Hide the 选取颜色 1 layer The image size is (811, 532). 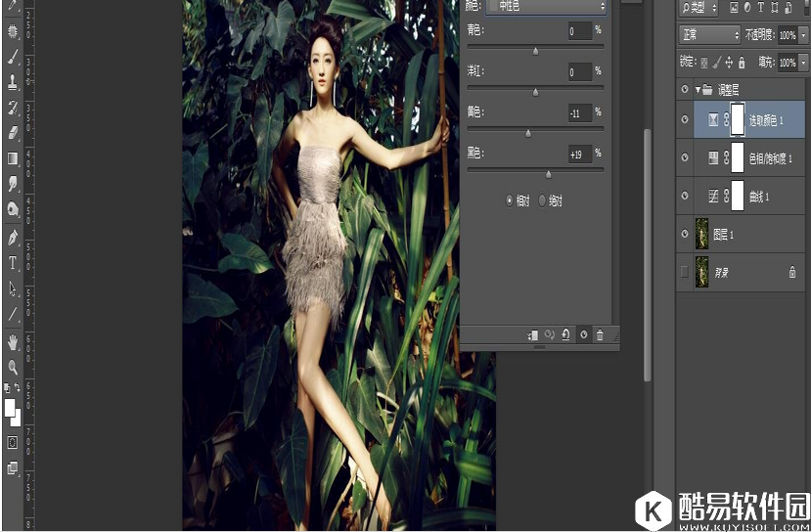click(685, 119)
